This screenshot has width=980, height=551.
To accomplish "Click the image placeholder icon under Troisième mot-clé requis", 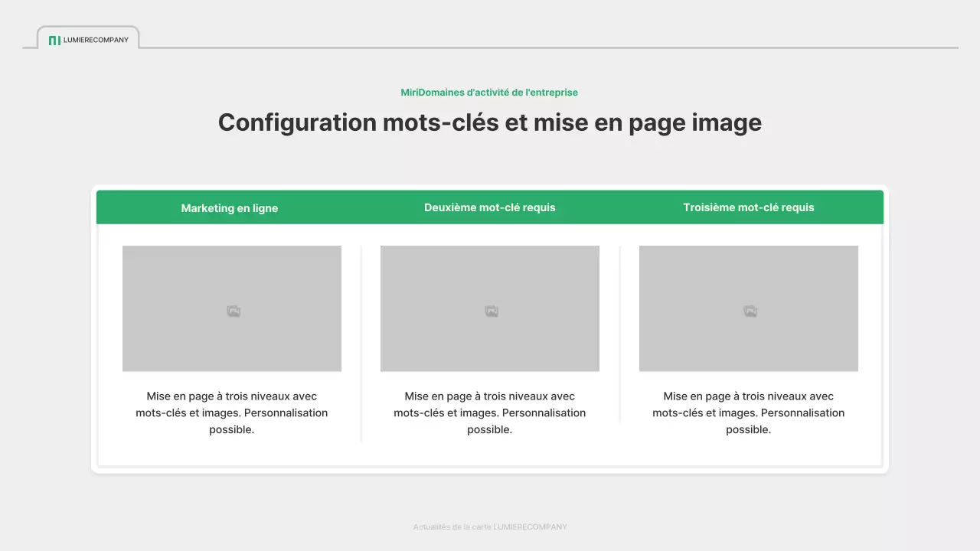I will coord(749,309).
